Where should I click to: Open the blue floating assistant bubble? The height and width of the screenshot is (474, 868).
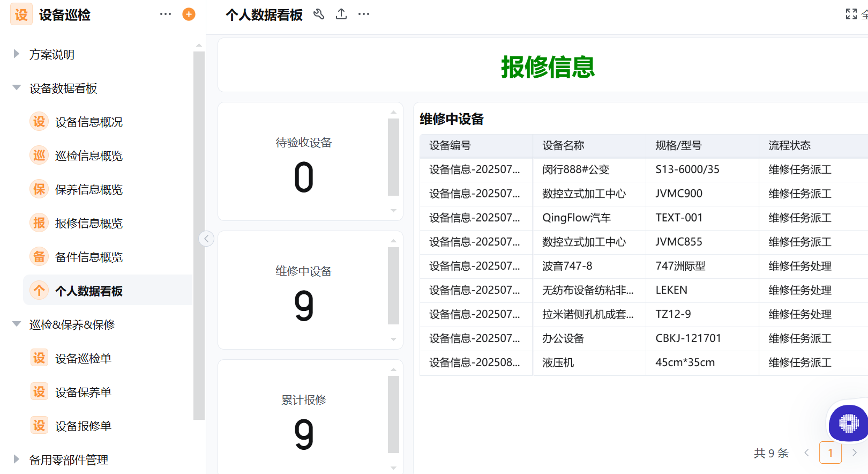tap(849, 424)
